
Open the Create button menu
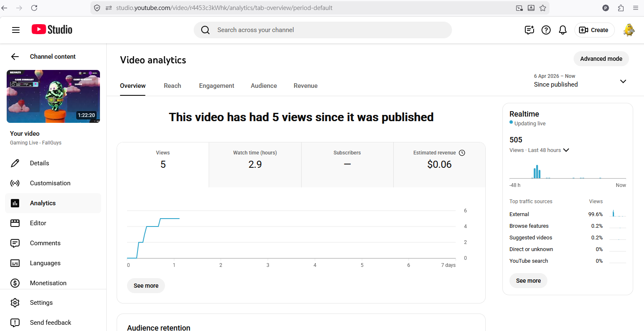594,30
